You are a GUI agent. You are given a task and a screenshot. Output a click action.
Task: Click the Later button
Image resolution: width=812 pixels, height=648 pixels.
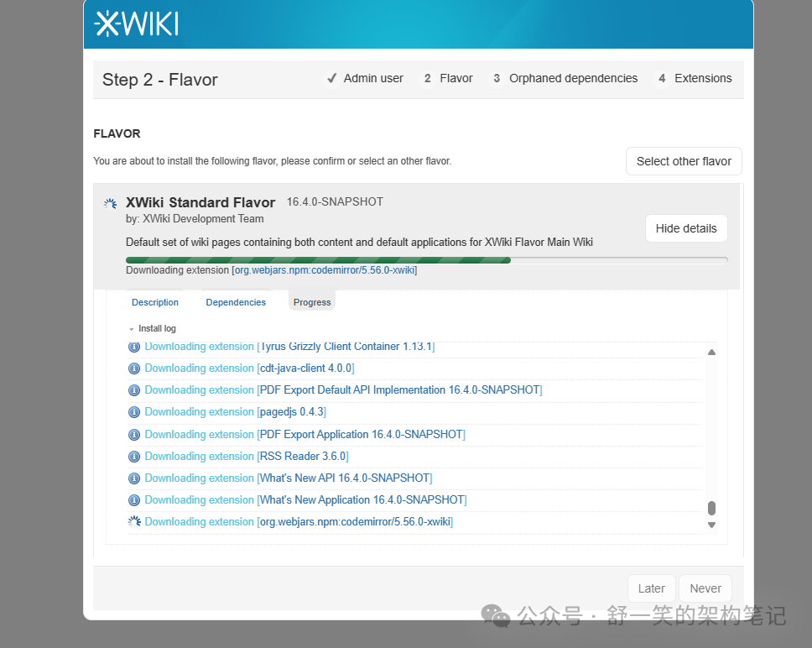652,588
